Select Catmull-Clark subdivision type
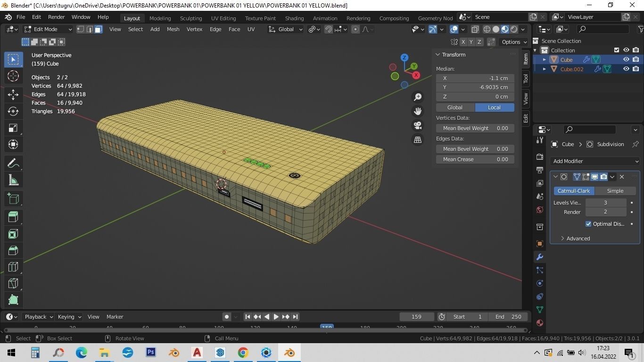 tap(574, 191)
